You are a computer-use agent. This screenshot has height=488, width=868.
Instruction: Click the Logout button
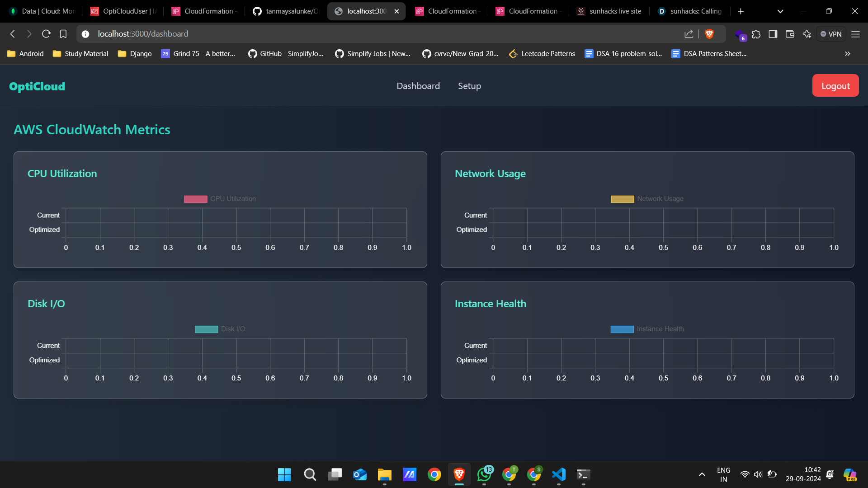click(835, 86)
